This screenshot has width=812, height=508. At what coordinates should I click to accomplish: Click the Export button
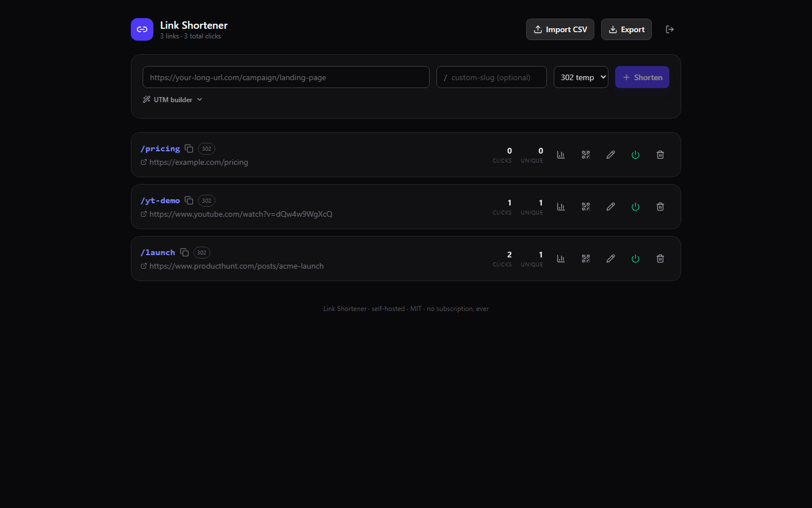[626, 29]
